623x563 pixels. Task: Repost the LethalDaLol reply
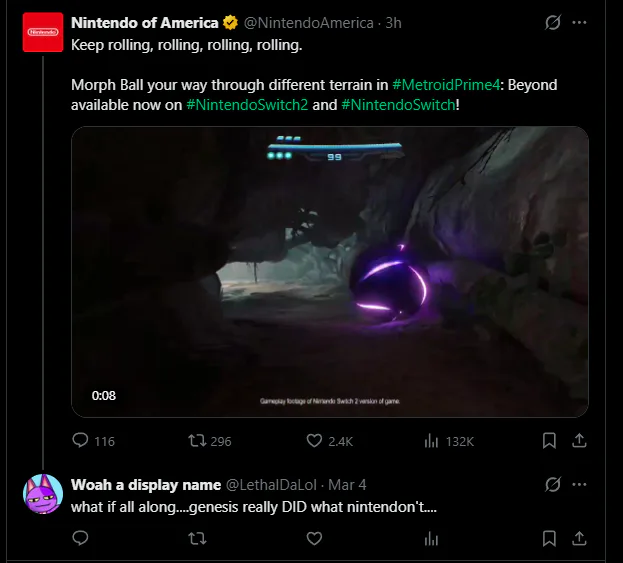(x=198, y=538)
